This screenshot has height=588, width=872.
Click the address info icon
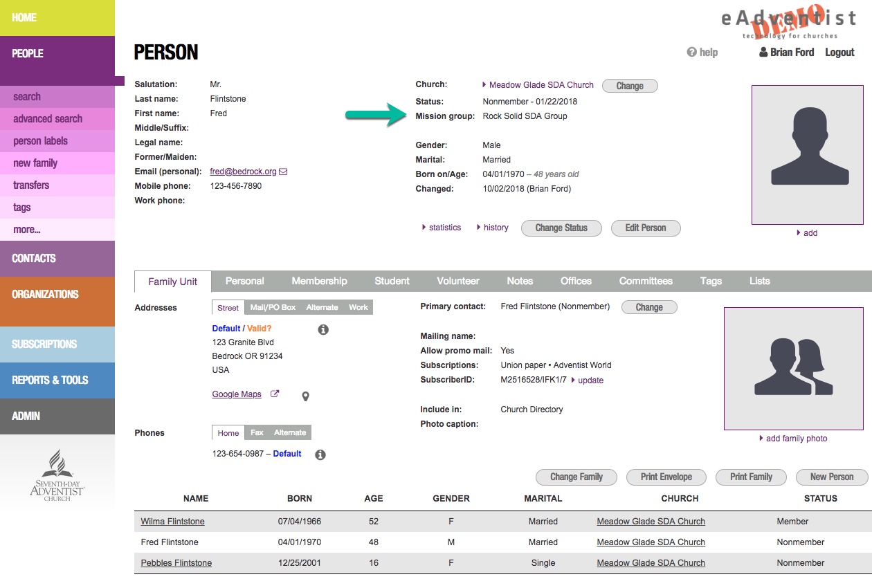(323, 330)
